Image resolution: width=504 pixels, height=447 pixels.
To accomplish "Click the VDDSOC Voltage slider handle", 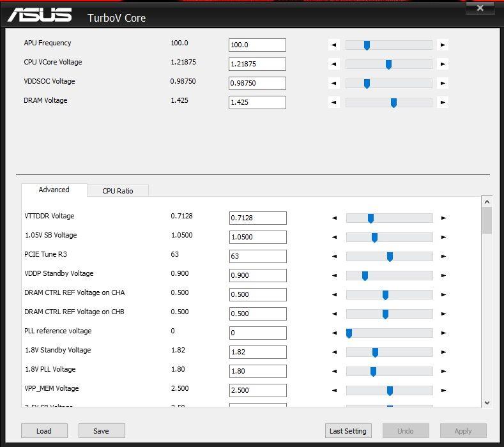I will [x=367, y=84].
